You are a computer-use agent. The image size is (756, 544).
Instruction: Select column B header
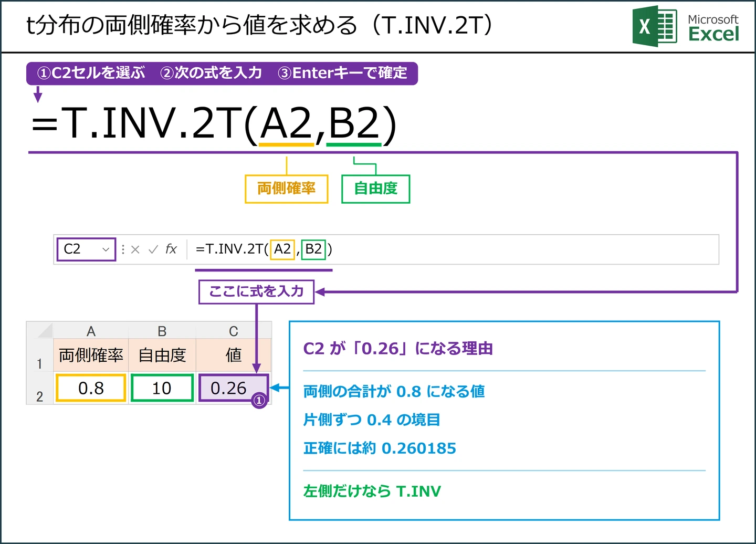[x=162, y=331]
